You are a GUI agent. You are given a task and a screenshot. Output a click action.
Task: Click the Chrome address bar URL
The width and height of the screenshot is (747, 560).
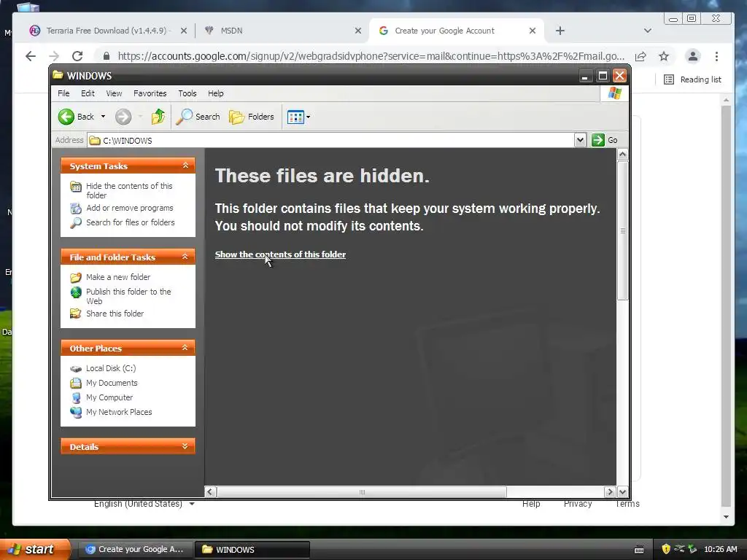click(x=371, y=56)
